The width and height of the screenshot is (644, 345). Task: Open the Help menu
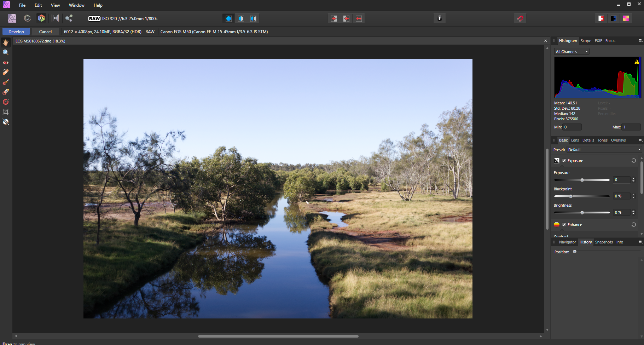click(x=98, y=5)
